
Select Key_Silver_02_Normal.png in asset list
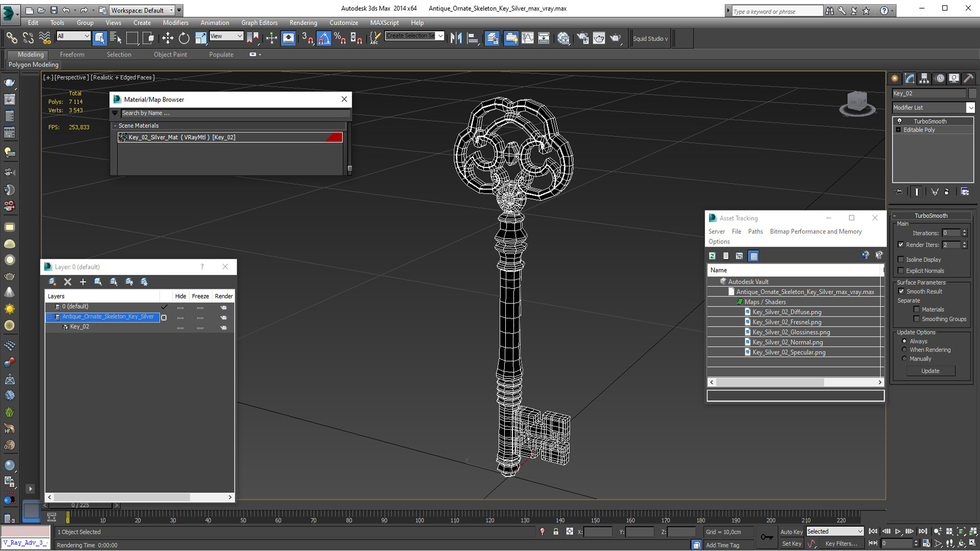[x=788, y=342]
